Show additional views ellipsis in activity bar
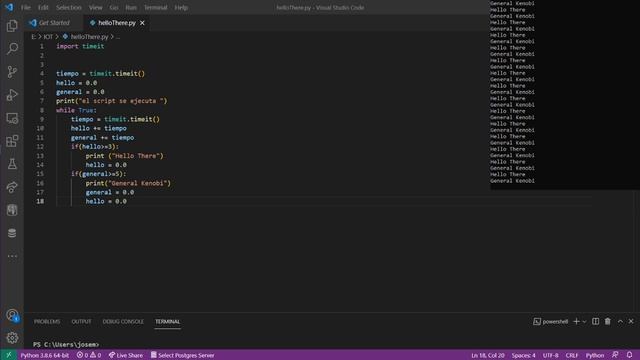The width and height of the screenshot is (640, 360). (x=12, y=256)
